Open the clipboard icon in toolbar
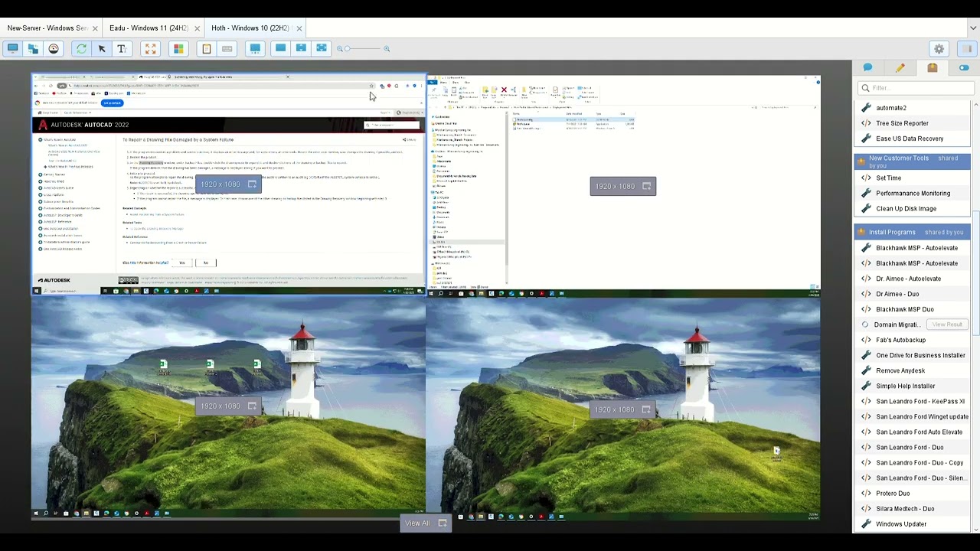Screen dimensions: 980x551 tap(207, 48)
